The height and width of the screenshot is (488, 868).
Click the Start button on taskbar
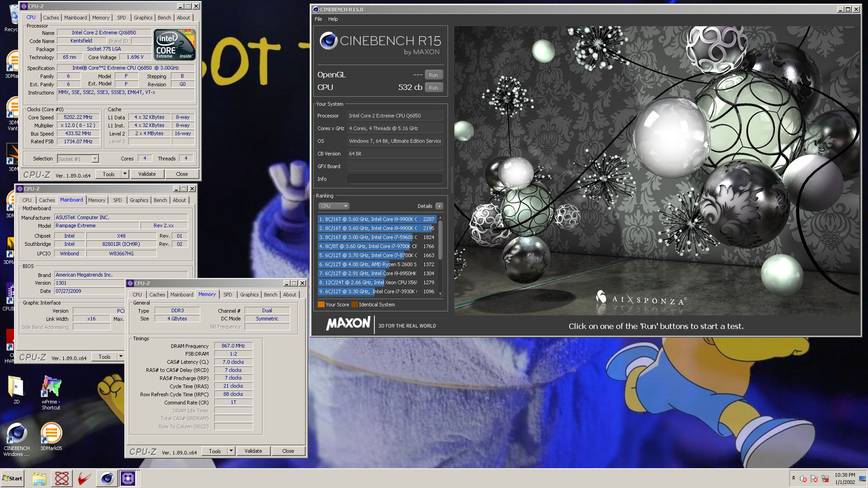point(13,479)
